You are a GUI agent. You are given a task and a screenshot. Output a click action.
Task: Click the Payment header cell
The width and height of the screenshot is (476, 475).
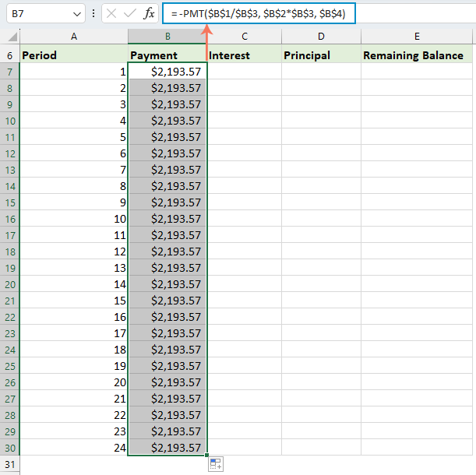(167, 55)
